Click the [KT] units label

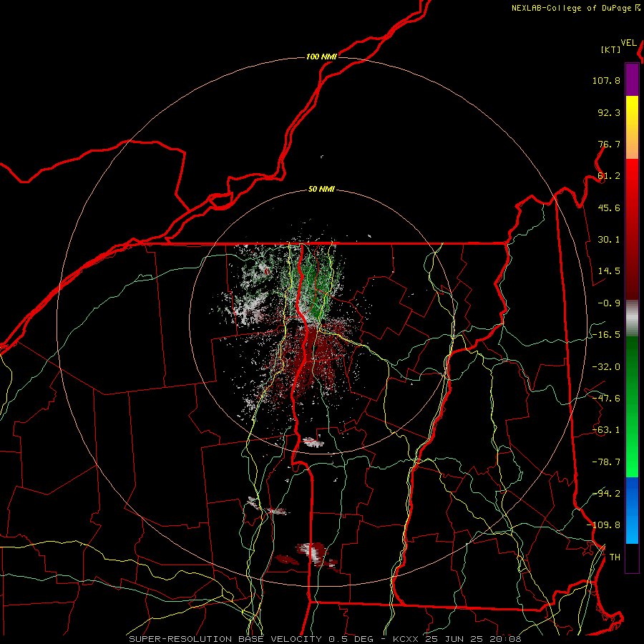(x=610, y=49)
